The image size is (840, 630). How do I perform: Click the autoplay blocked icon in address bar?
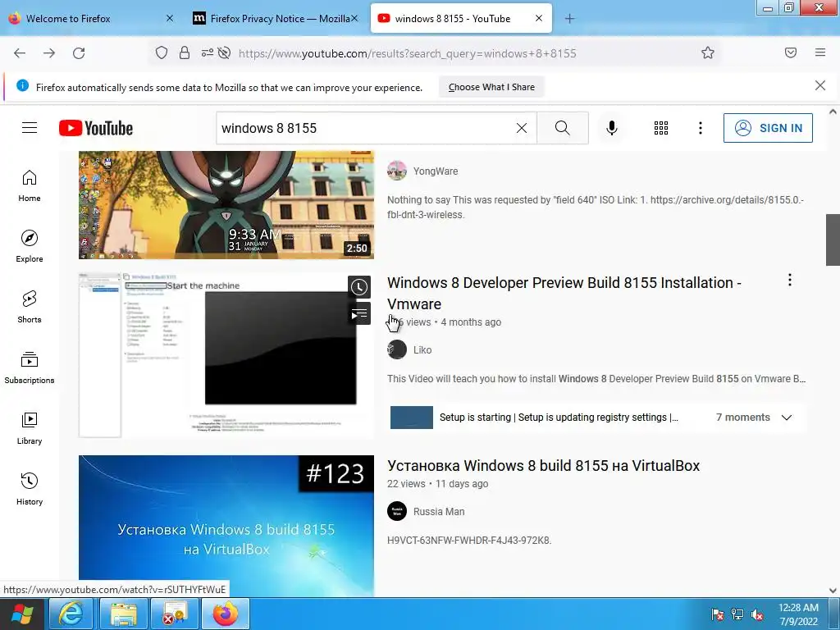pos(225,52)
